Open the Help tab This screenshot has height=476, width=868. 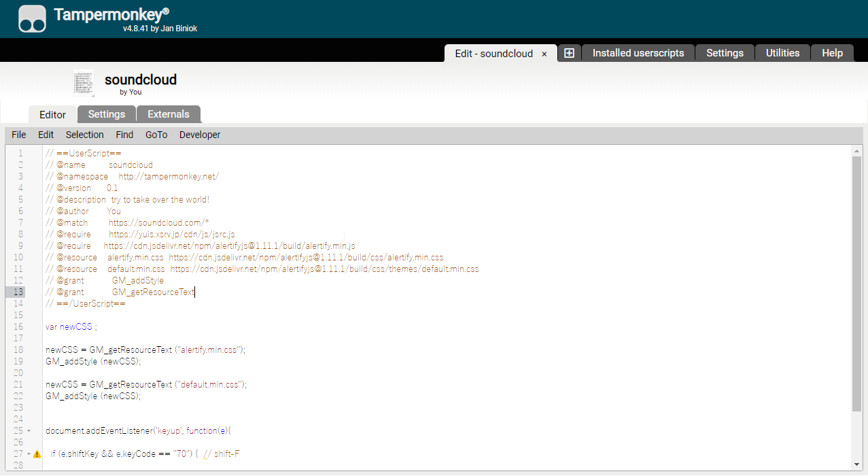tap(832, 53)
